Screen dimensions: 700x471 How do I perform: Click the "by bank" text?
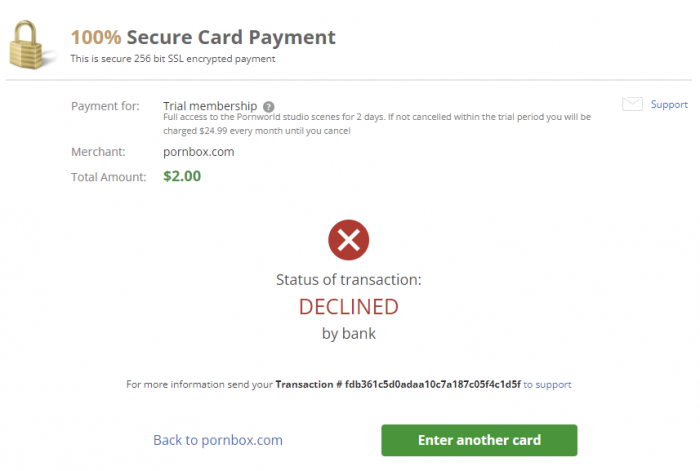pos(349,333)
